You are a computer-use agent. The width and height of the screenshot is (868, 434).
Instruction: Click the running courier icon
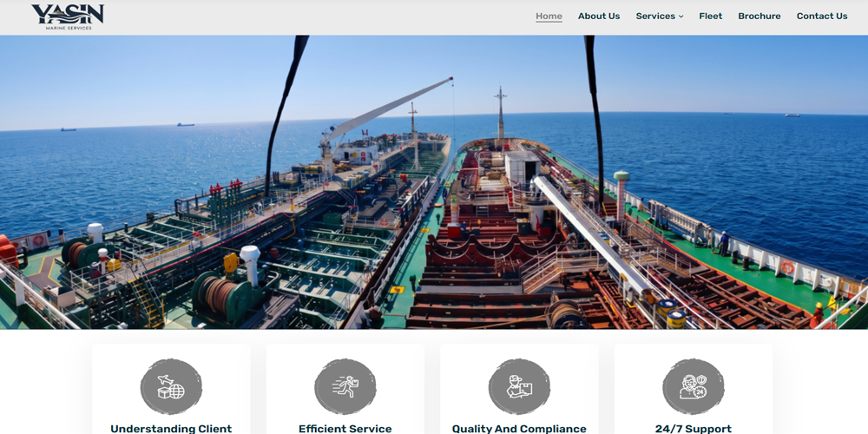click(345, 386)
